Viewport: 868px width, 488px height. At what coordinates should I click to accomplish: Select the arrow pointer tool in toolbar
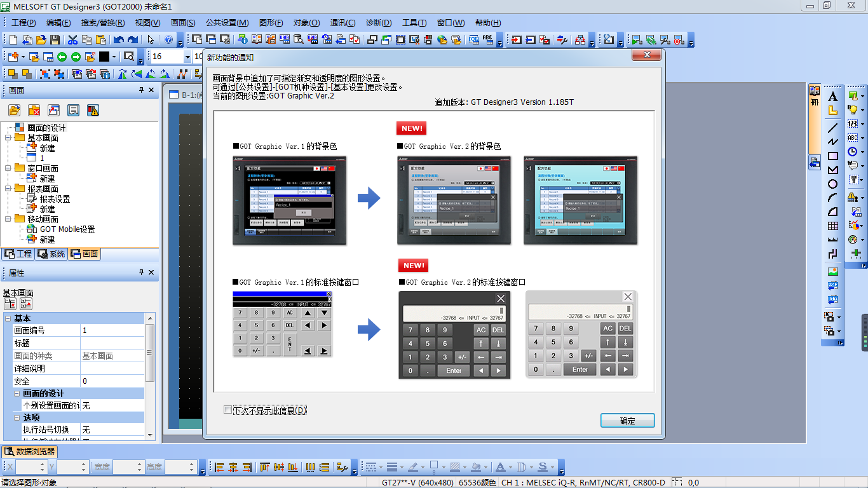point(151,39)
